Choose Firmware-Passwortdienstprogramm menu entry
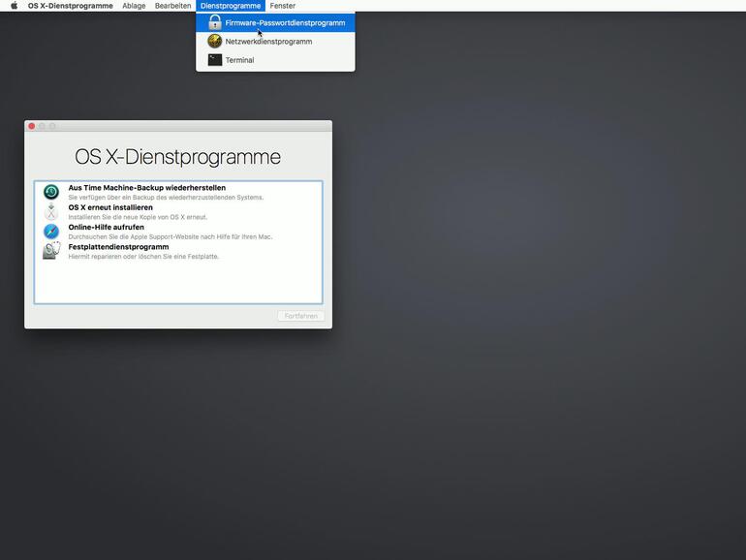 pos(275,23)
